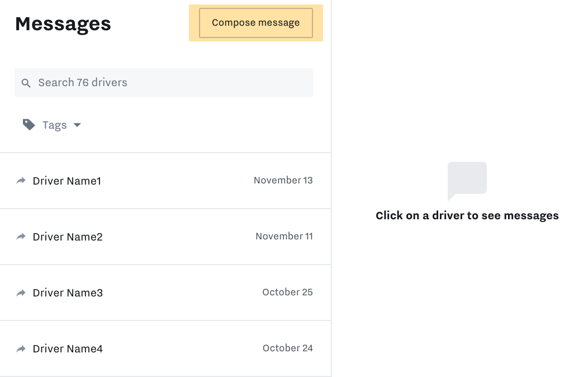588x377 pixels.
Task: Click the Search 76 drivers field
Action: pos(163,83)
